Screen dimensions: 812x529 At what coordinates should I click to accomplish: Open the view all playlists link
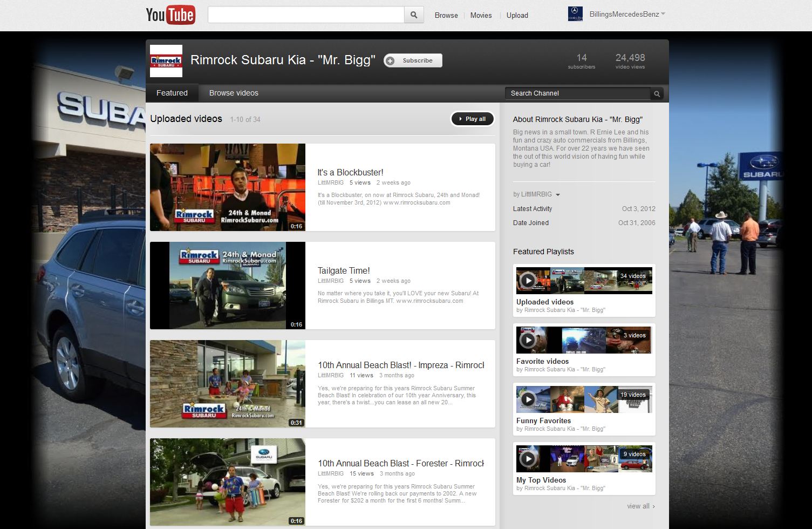tap(640, 506)
